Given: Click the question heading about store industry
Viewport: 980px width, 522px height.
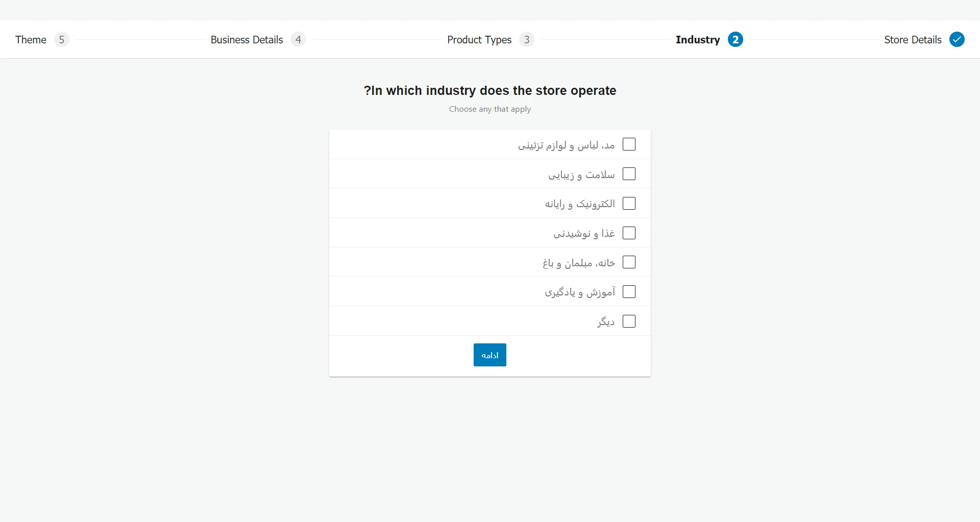Looking at the screenshot, I should pos(490,90).
